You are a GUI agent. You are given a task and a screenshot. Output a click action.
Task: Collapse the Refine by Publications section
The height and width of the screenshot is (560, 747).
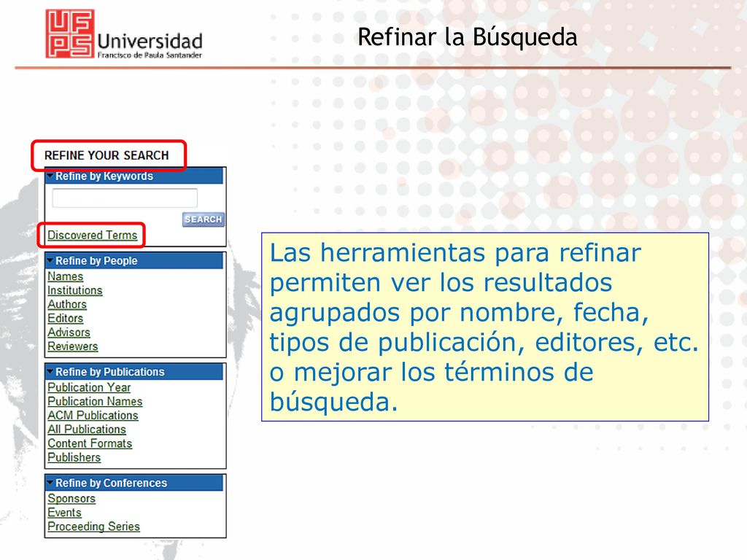pyautogui.click(x=50, y=372)
